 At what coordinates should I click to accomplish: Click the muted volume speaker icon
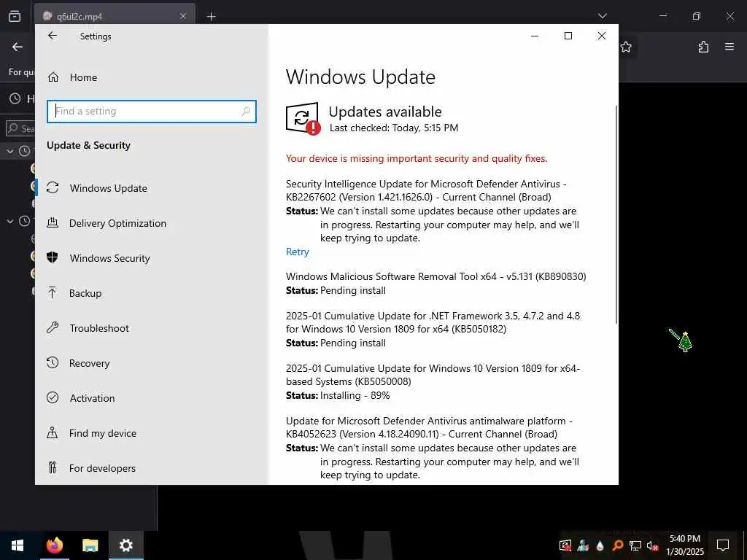coord(652,545)
